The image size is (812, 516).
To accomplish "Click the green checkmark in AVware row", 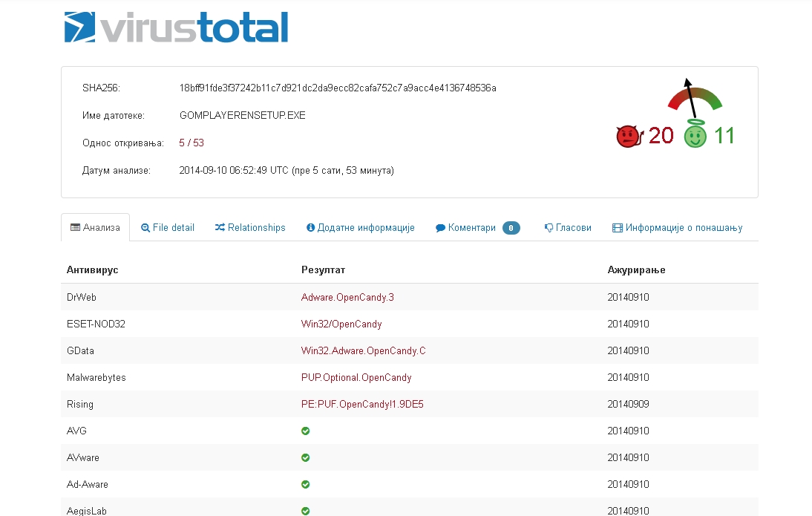I will (x=306, y=457).
